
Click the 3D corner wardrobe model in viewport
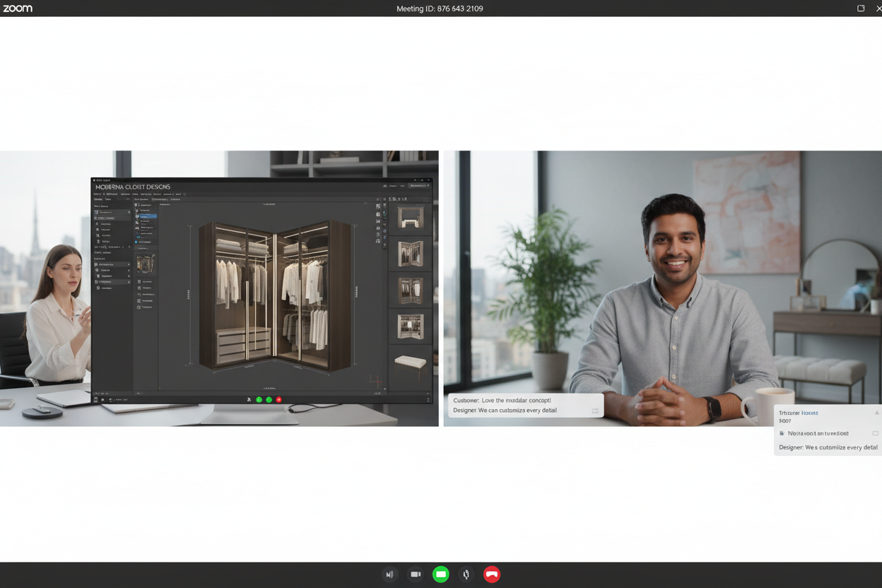[274, 297]
